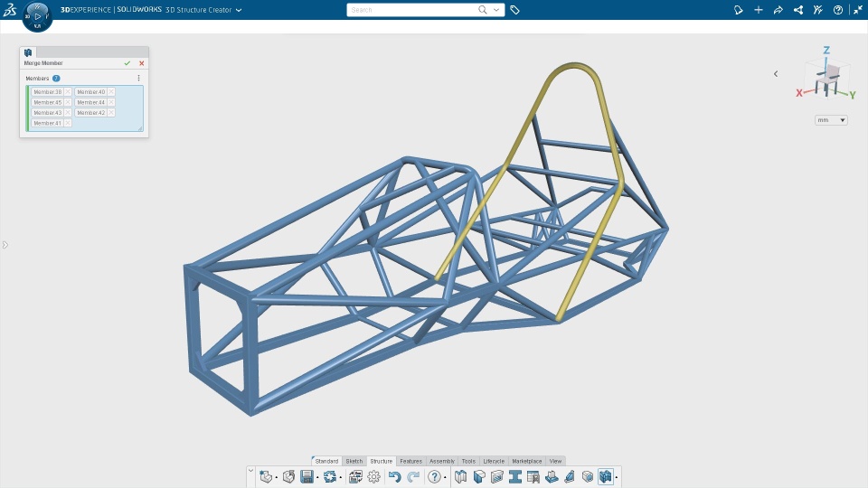The image size is (868, 488).
Task: Switch to the Assembly tab
Action: pos(442,461)
